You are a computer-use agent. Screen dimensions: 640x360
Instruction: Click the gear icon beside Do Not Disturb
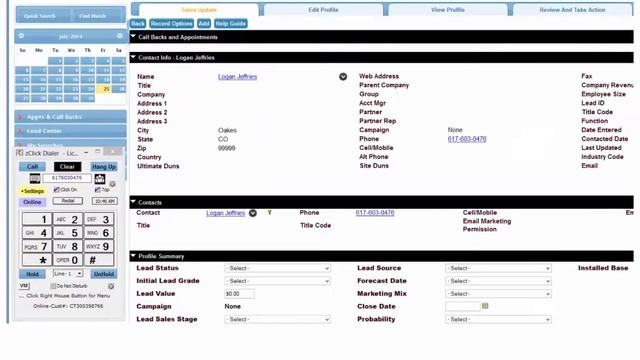pos(111,286)
